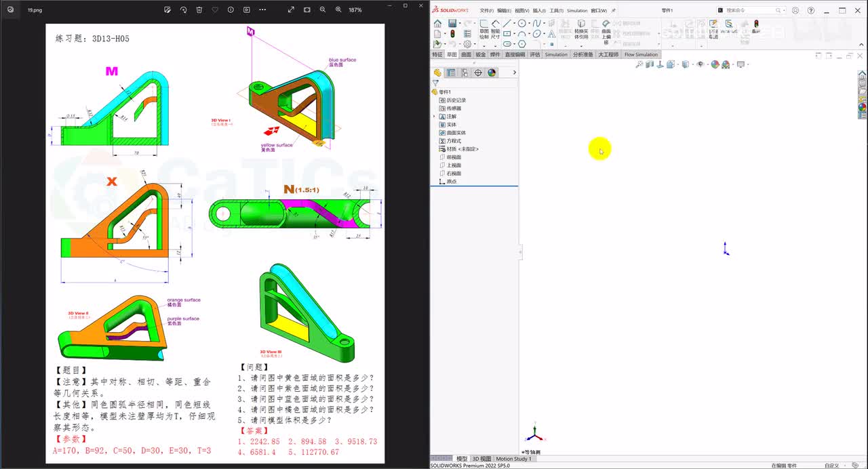Open the three-dots more menu in Photos
Viewport: 868px width, 469px height.
click(x=262, y=10)
